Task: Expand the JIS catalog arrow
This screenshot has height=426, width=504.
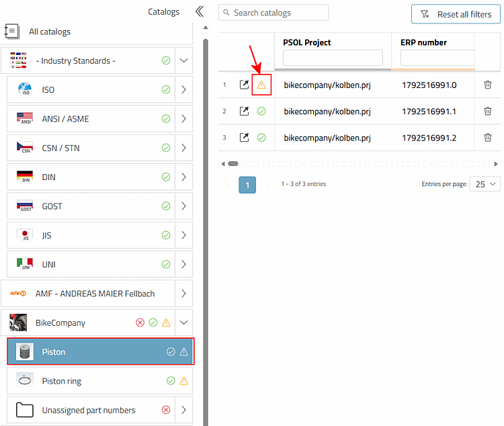Action: 184,235
